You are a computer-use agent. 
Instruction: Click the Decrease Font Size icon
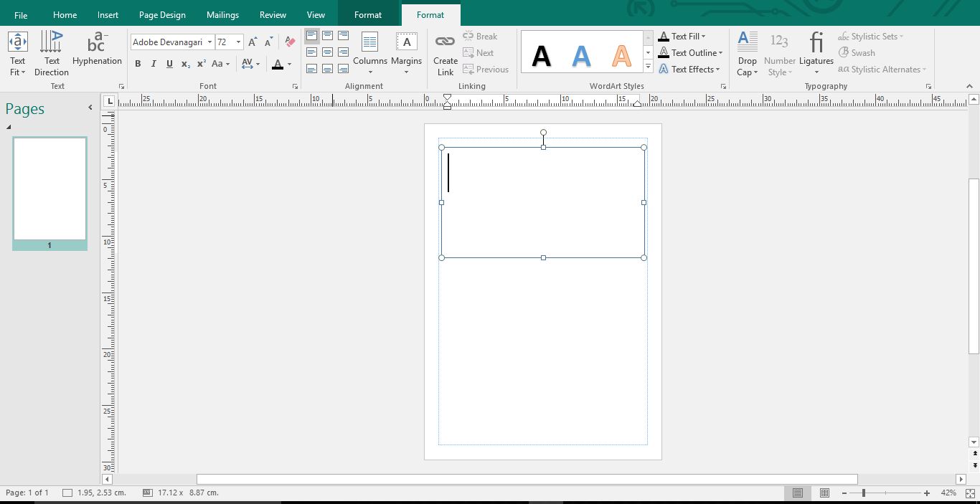(268, 42)
